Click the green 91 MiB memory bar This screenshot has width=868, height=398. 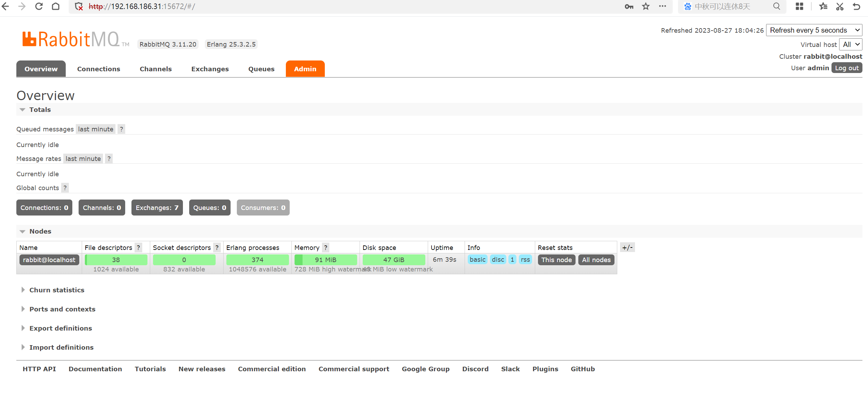pyautogui.click(x=325, y=260)
